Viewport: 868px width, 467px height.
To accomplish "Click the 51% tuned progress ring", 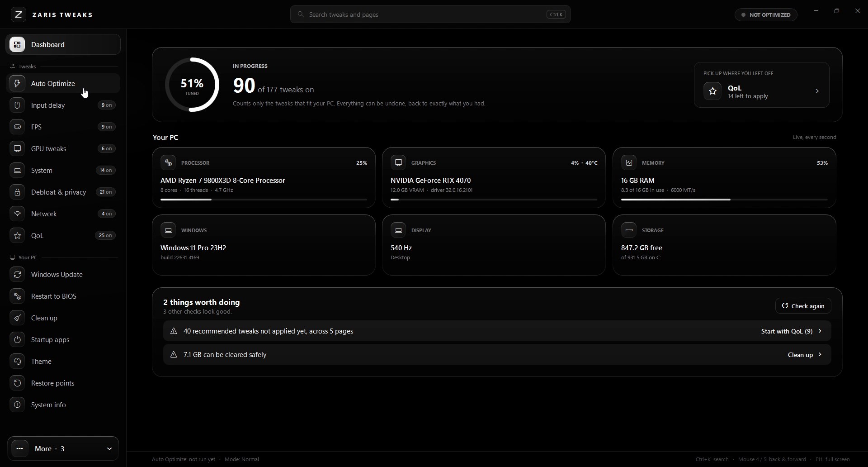I will 192,85.
